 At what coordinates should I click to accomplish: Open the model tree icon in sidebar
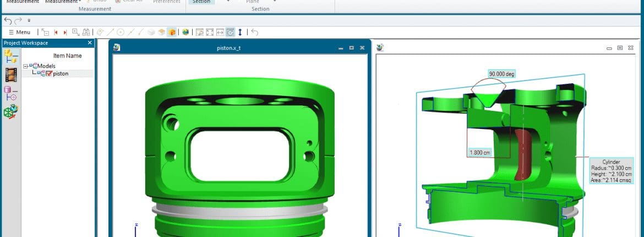[x=11, y=56]
